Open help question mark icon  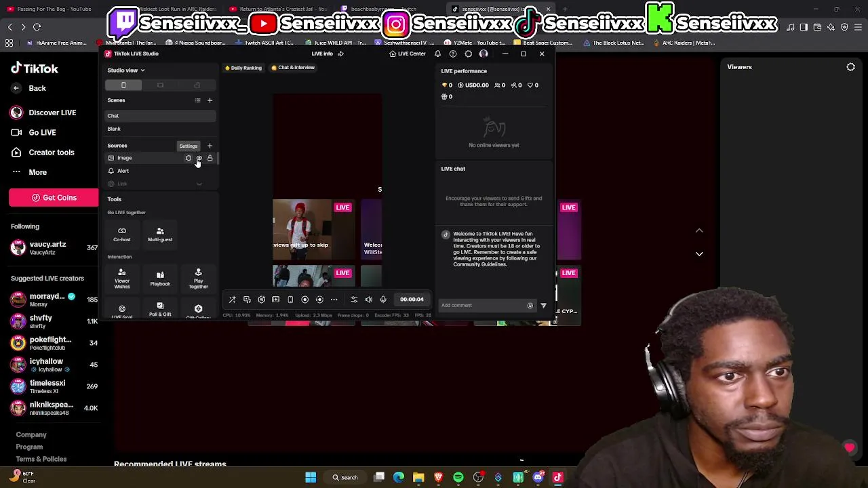453,54
